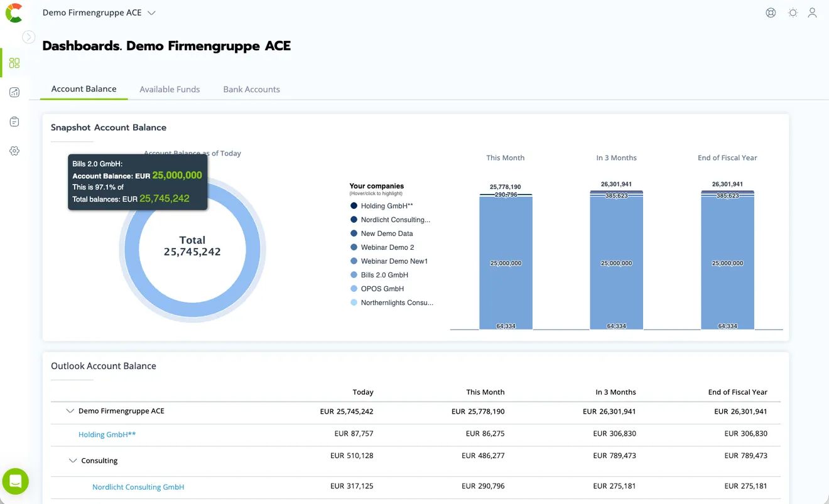Click the EUR 510,128 table cell
Image resolution: width=829 pixels, height=504 pixels.
tap(352, 456)
